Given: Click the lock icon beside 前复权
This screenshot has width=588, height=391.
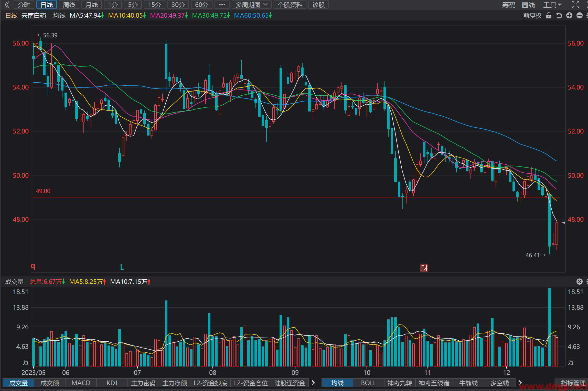Looking at the screenshot, I should (549, 16).
